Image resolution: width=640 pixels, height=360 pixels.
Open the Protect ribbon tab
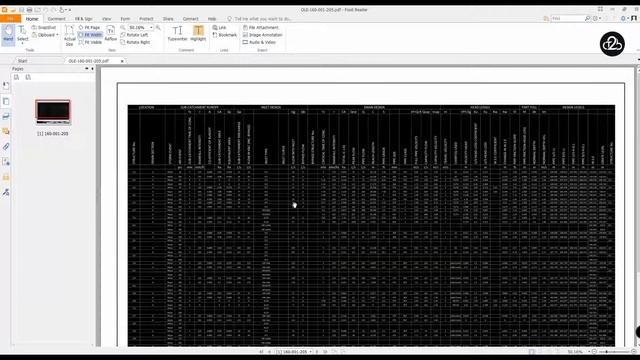(x=146, y=19)
